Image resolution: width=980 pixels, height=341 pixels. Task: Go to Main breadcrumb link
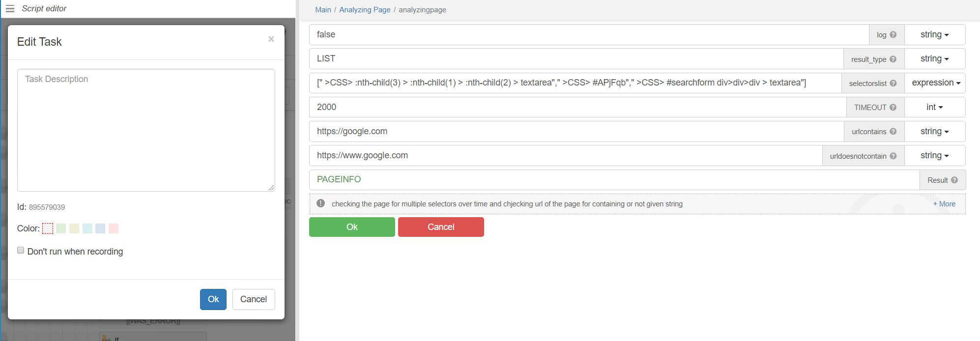323,10
